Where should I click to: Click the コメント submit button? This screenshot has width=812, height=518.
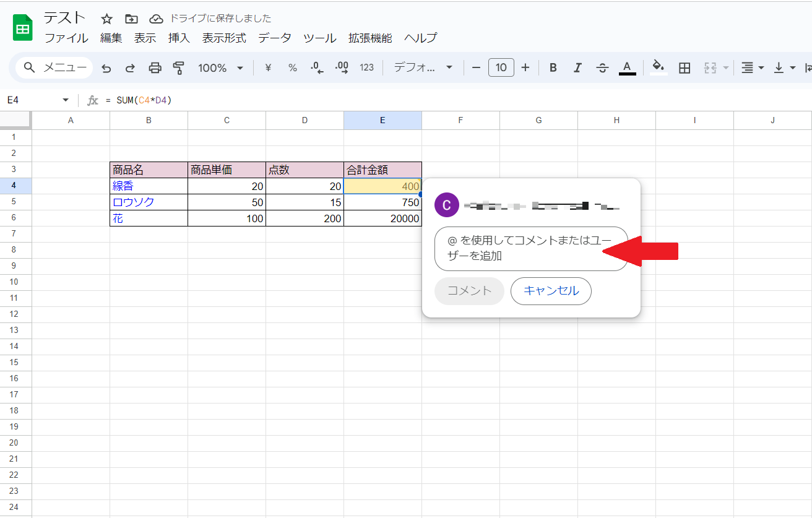tap(469, 291)
